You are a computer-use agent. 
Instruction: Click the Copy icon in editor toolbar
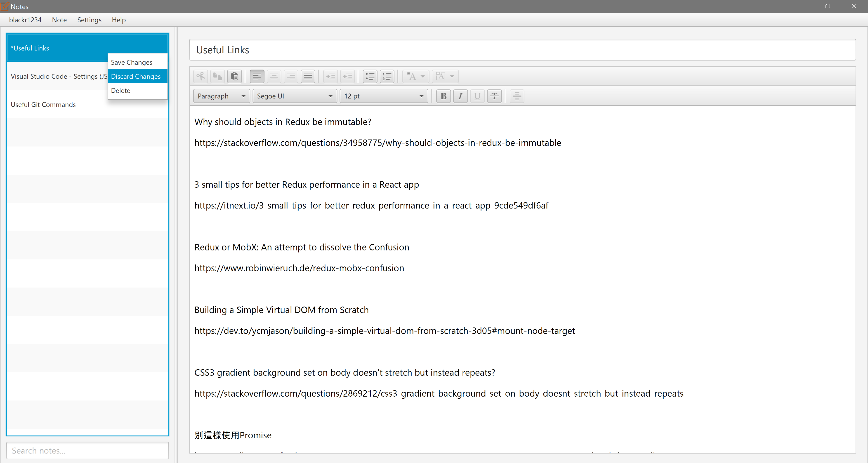tap(217, 76)
